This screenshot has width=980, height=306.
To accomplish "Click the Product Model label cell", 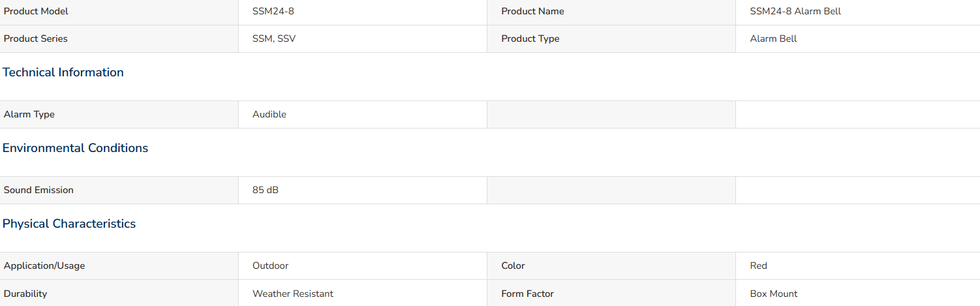I will (x=119, y=11).
